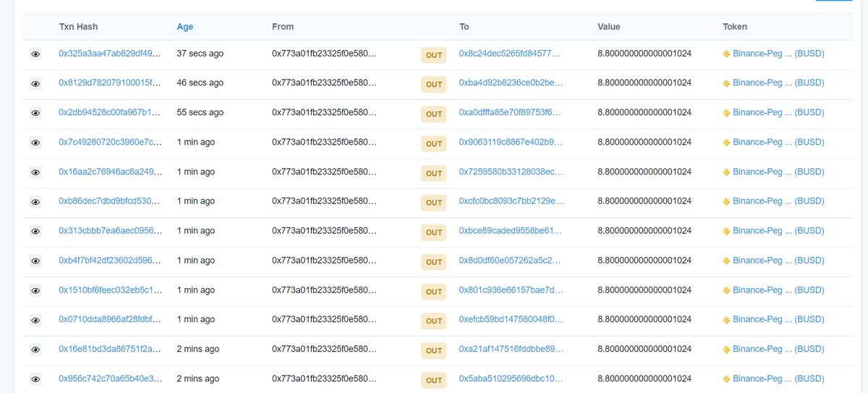Image resolution: width=868 pixels, height=393 pixels.
Task: Open recipient address 0x801c936e66157bae7d
Action: pyautogui.click(x=511, y=290)
